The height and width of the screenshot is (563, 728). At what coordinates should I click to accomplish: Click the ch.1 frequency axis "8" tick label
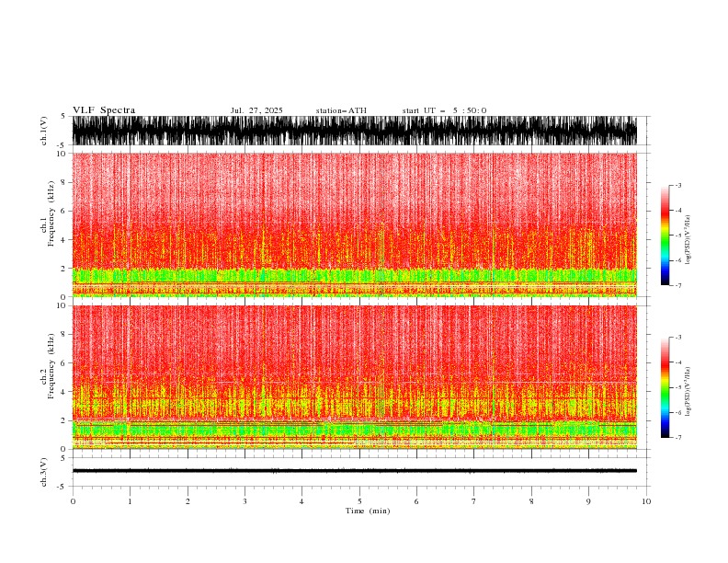coord(63,182)
